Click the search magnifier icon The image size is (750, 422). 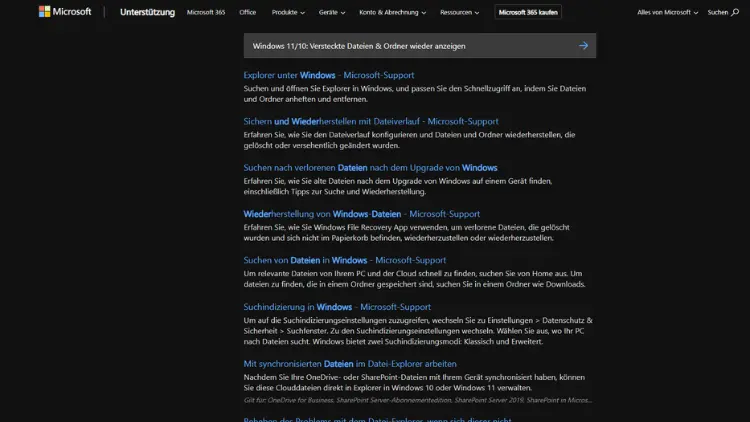tap(735, 12)
